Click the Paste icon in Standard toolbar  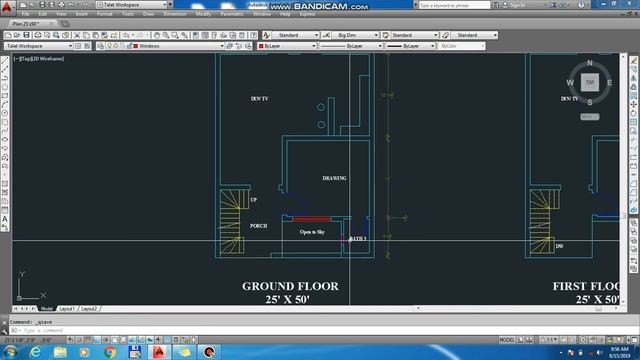(96, 36)
